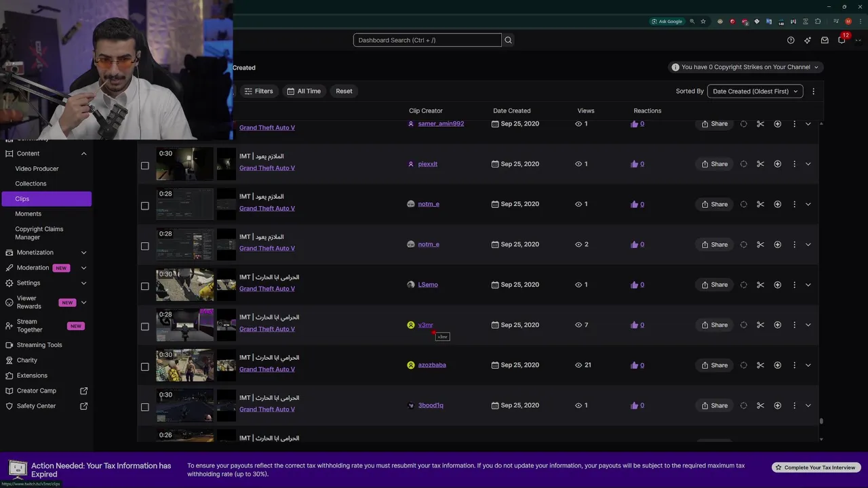This screenshot has height=488, width=868.
Task: Click the scissors icon for LSemo clip
Action: [760, 285]
